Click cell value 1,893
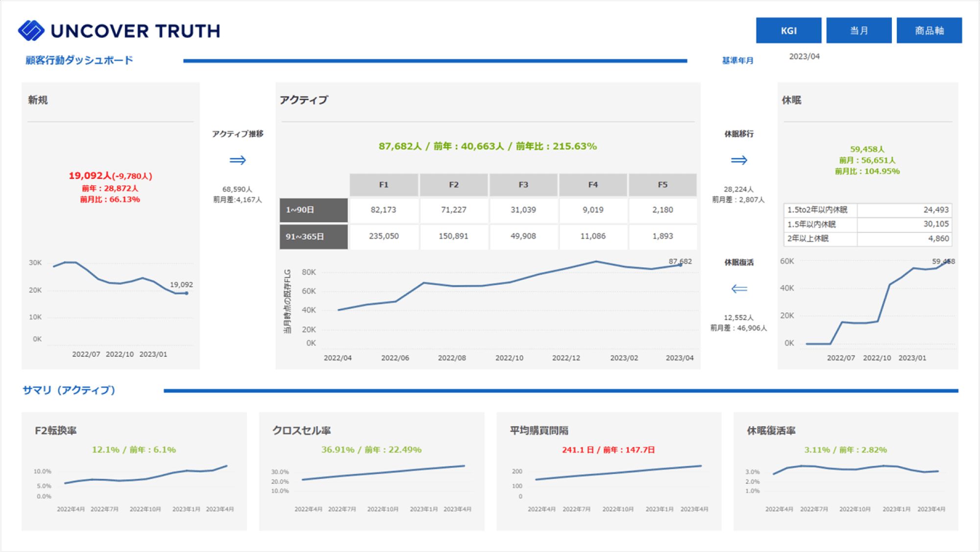 click(x=662, y=236)
